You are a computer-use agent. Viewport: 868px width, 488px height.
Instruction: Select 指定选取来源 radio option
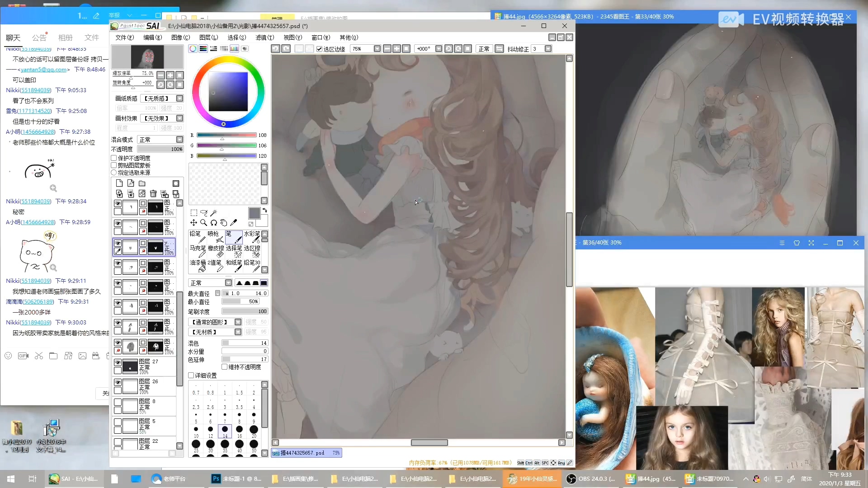(114, 173)
